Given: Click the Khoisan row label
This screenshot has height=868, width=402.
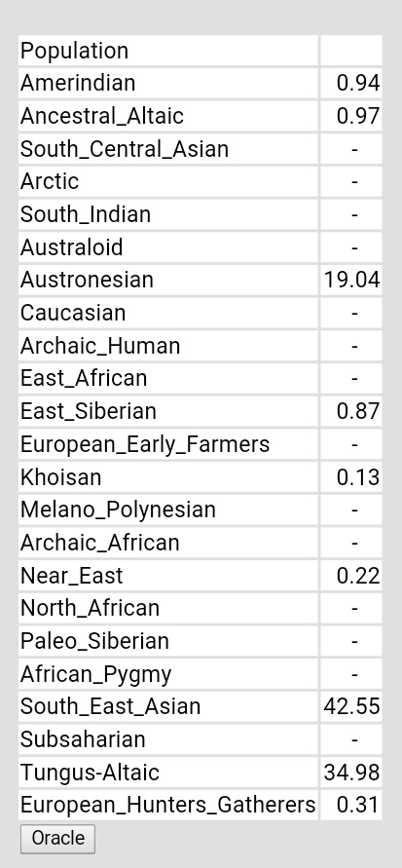Looking at the screenshot, I should point(168,476).
